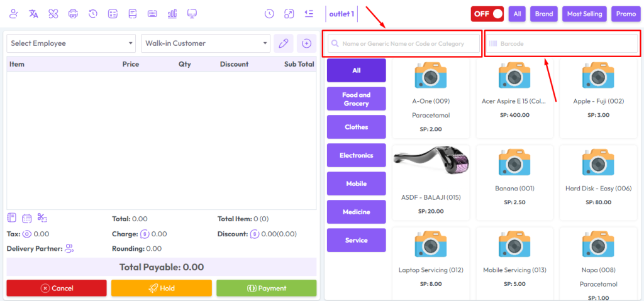
Task: Select the Electronics category
Action: (x=357, y=155)
